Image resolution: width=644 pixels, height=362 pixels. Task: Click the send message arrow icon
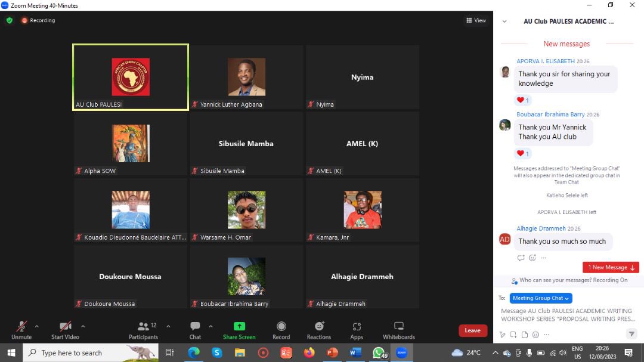click(x=631, y=334)
